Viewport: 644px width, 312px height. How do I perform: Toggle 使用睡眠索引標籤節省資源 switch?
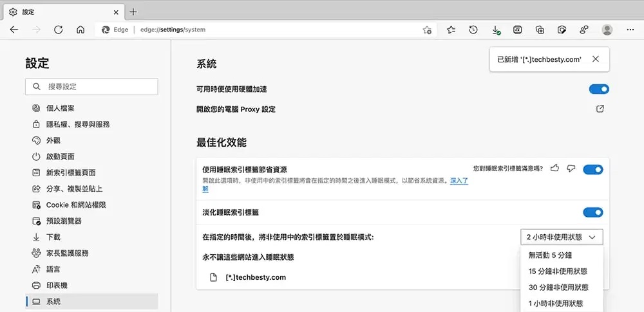(x=593, y=169)
